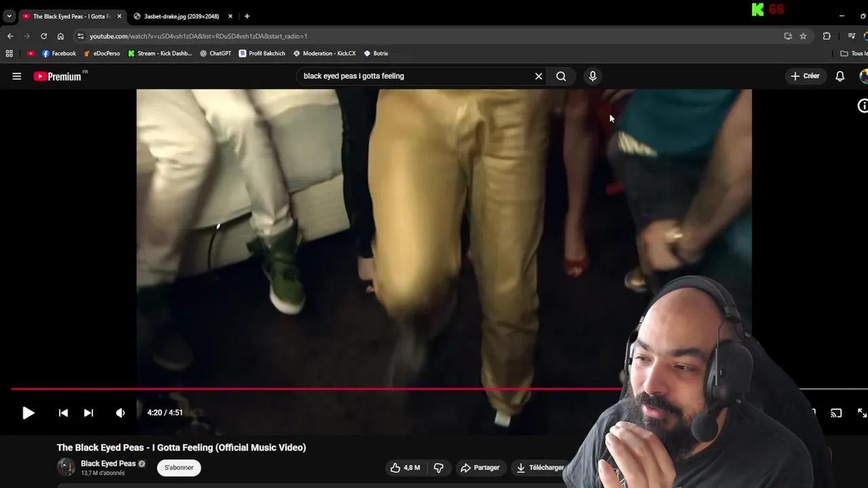Image resolution: width=868 pixels, height=488 pixels.
Task: Open the Créer menu
Action: point(805,76)
